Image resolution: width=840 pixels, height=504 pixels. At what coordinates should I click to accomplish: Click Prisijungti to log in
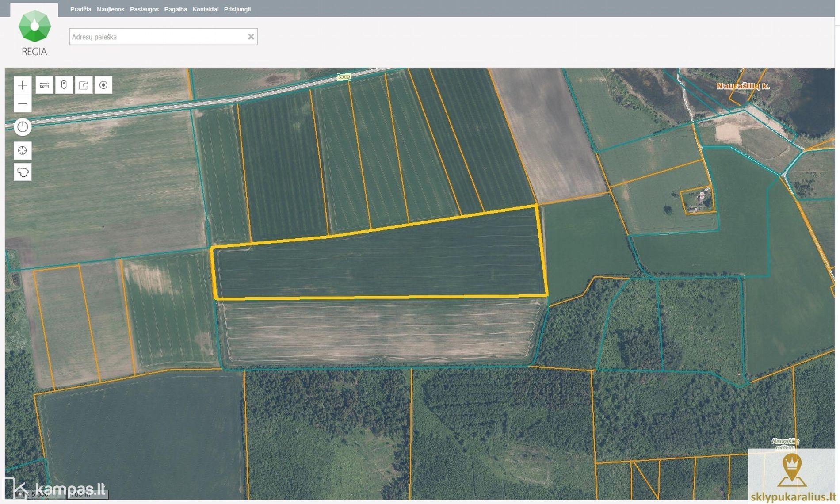[237, 9]
